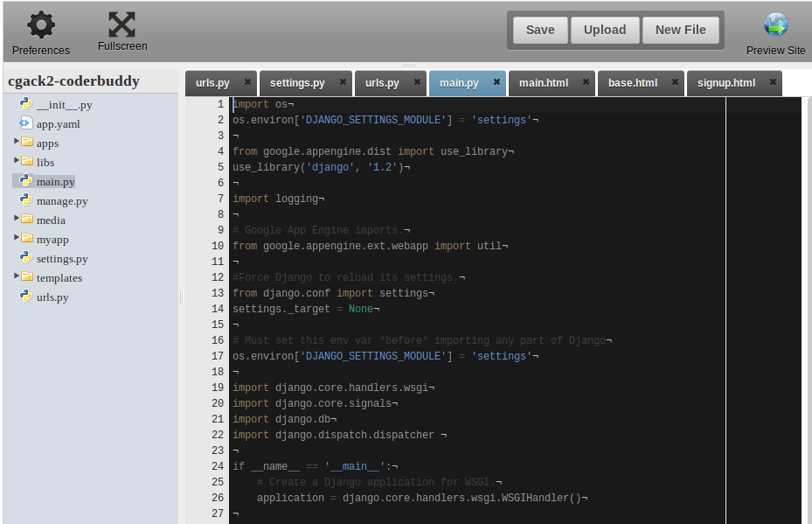
Task: Open app.yaml in file tree
Action: click(58, 124)
